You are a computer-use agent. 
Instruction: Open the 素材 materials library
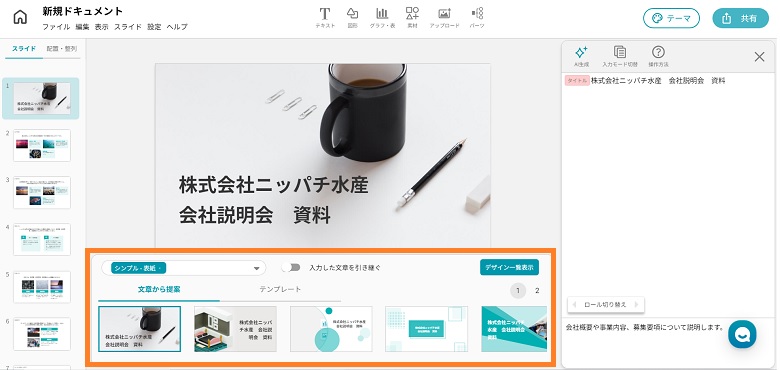point(412,18)
